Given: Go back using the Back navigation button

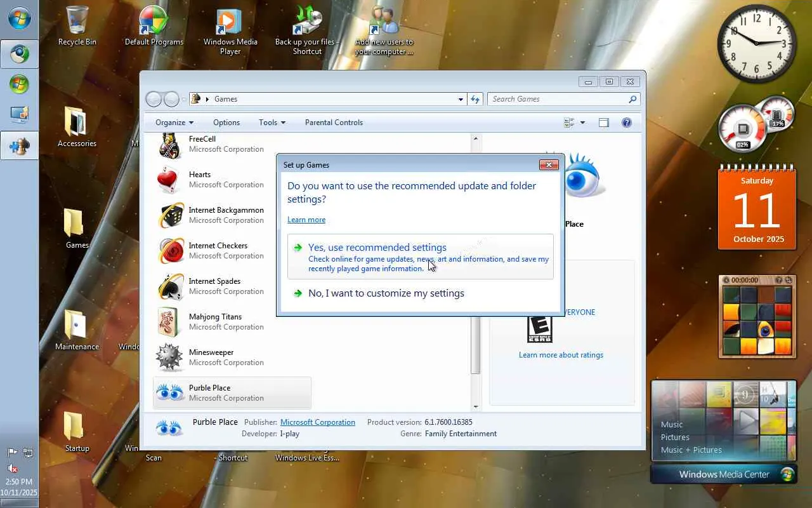Looking at the screenshot, I should tap(154, 99).
